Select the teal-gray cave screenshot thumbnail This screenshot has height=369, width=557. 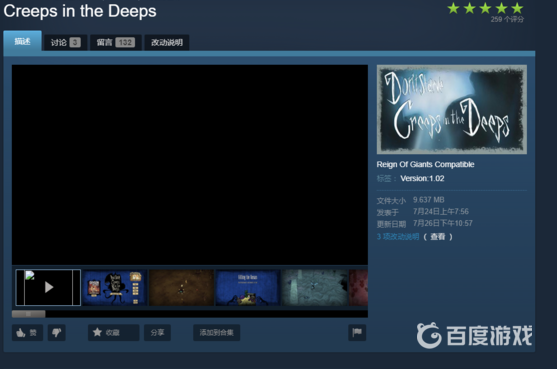click(315, 287)
